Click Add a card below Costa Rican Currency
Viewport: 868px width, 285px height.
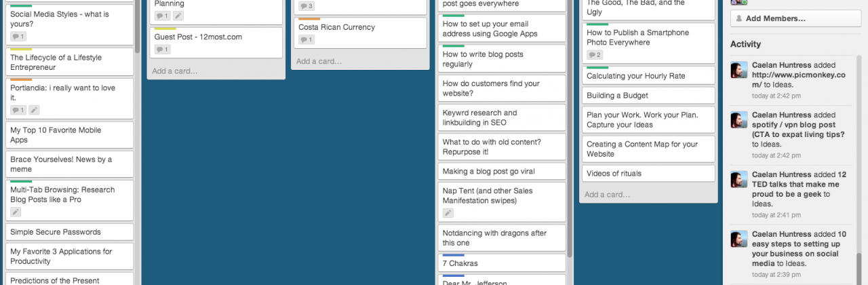pyautogui.click(x=319, y=61)
